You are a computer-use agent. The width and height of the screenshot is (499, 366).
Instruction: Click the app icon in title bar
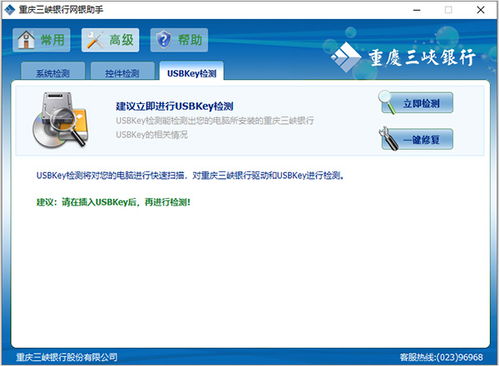click(10, 10)
